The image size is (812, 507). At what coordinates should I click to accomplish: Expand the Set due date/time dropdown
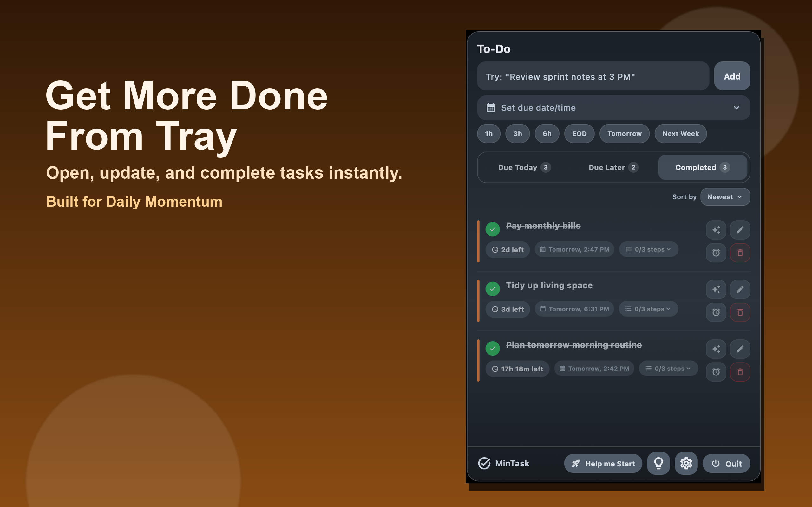(x=613, y=108)
